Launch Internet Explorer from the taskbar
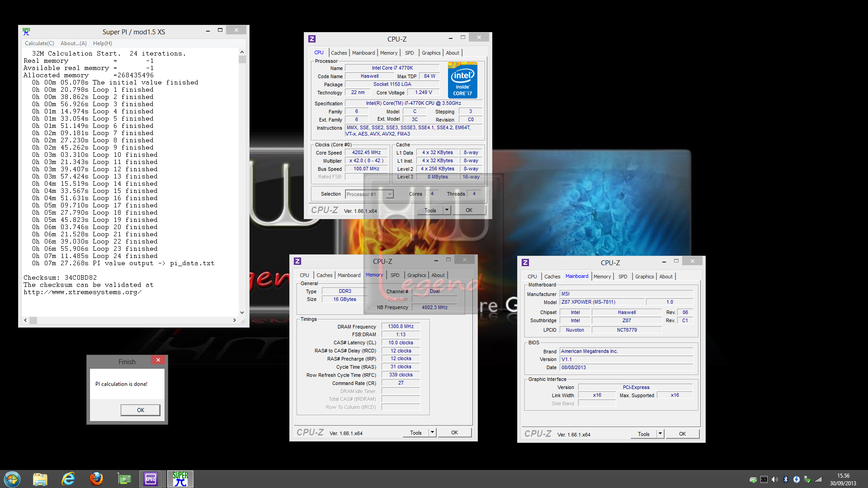Screen dimensions: 868x488 (68, 479)
